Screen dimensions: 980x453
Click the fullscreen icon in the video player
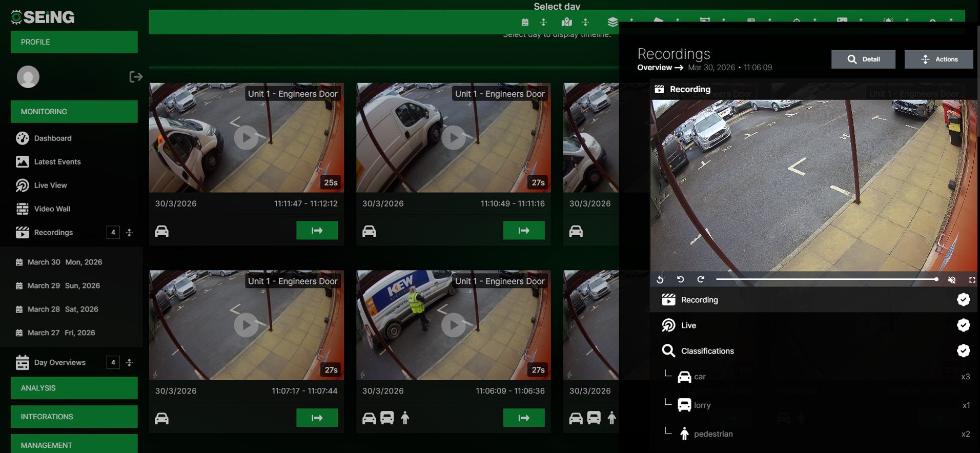[x=972, y=280]
